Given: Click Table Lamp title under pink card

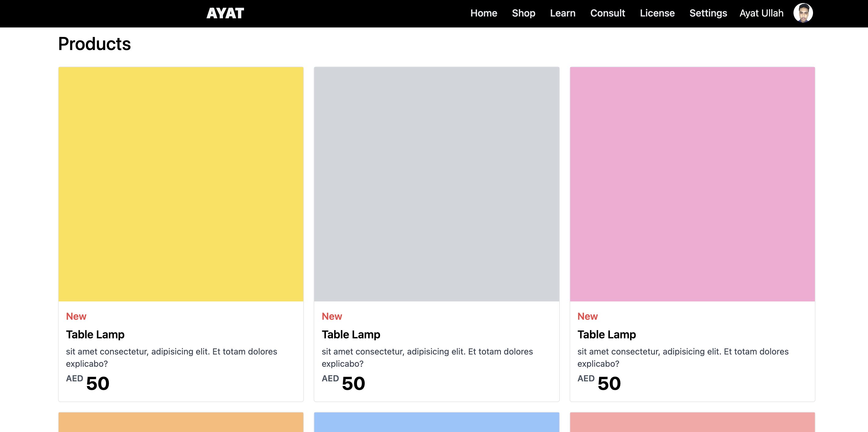Looking at the screenshot, I should [607, 334].
